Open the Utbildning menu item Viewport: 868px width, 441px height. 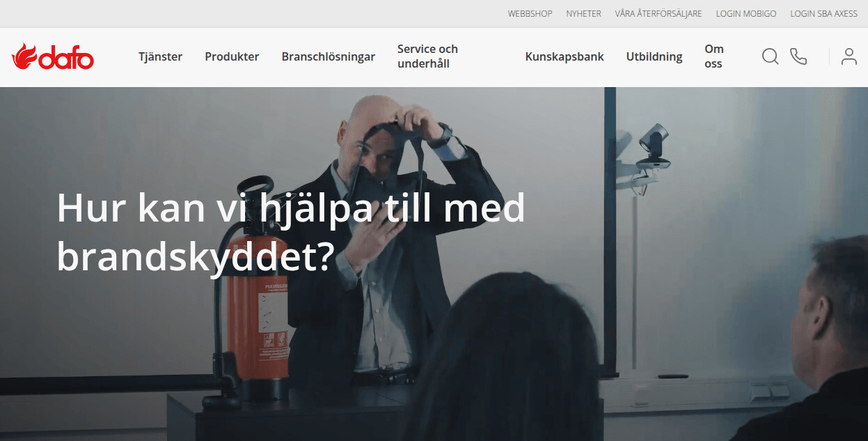(x=654, y=57)
